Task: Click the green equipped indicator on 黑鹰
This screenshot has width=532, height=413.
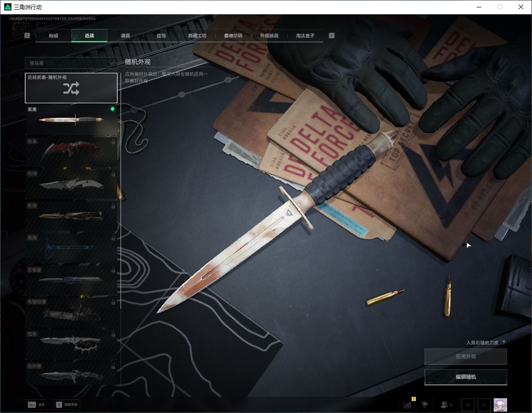Action: coord(112,109)
